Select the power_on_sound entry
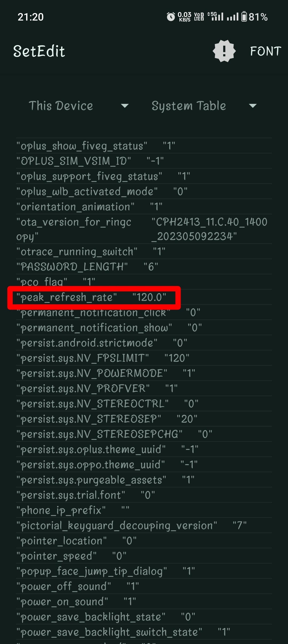This screenshot has width=288, height=644. [62, 602]
